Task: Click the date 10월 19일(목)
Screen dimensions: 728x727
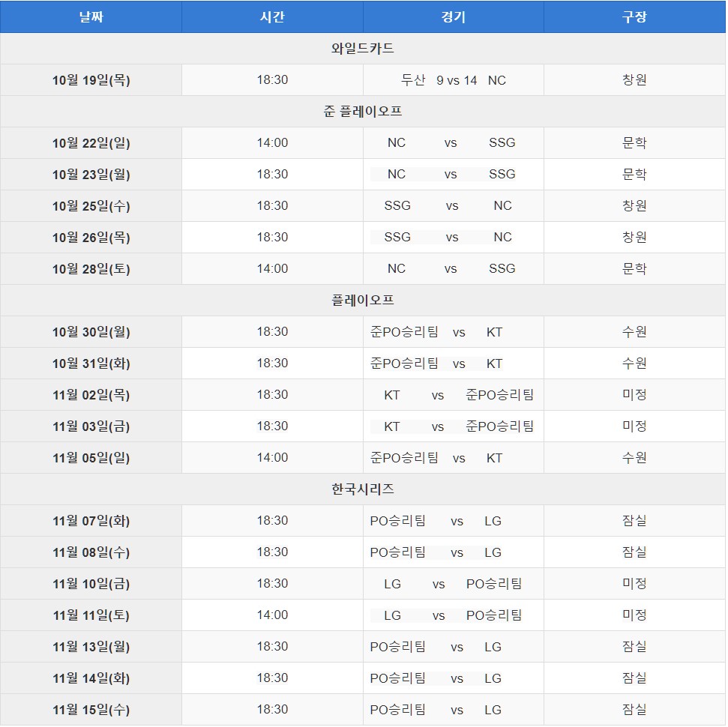Action: click(x=91, y=80)
